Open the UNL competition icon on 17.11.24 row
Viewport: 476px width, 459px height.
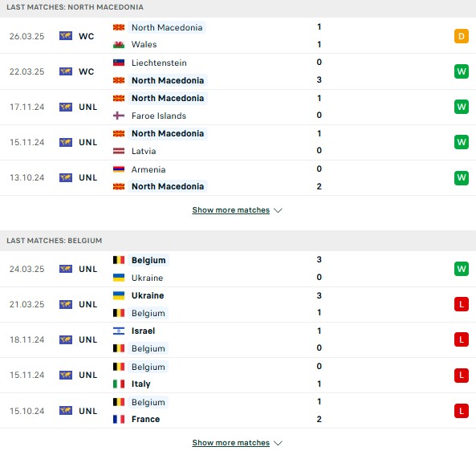tap(66, 107)
